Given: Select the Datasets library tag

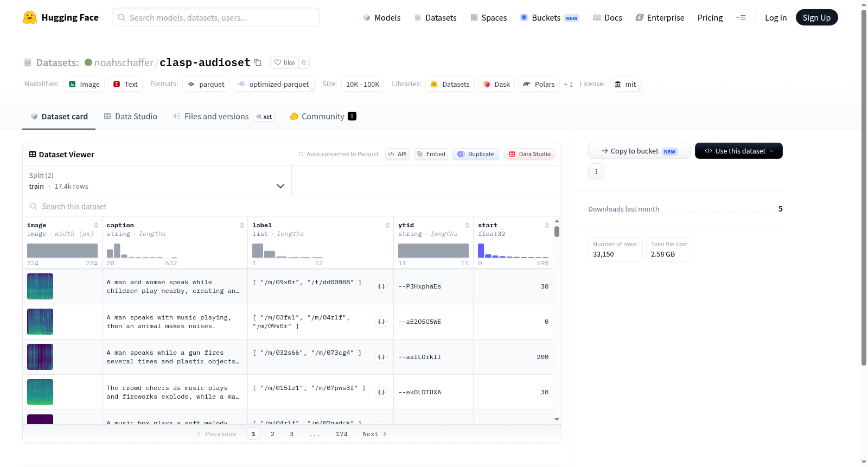Looking at the screenshot, I should coord(450,84).
